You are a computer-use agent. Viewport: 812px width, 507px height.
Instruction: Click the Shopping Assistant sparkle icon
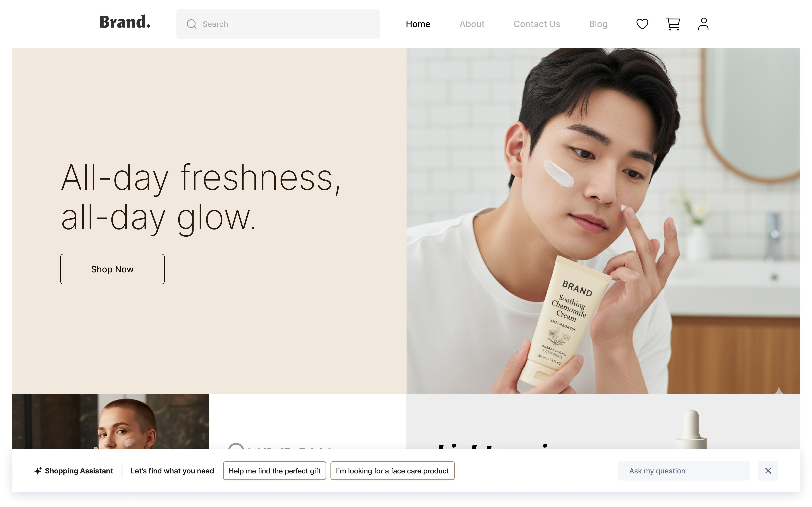click(38, 471)
